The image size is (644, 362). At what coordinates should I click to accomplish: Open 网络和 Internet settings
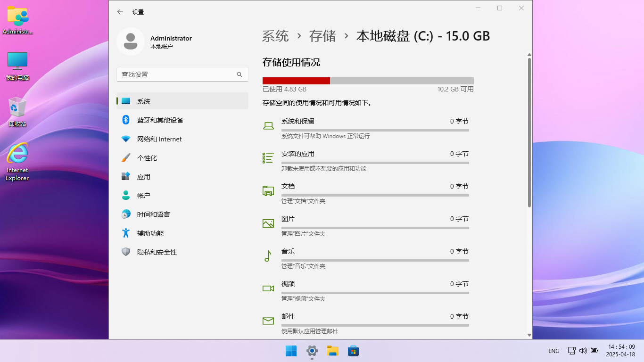(x=182, y=139)
